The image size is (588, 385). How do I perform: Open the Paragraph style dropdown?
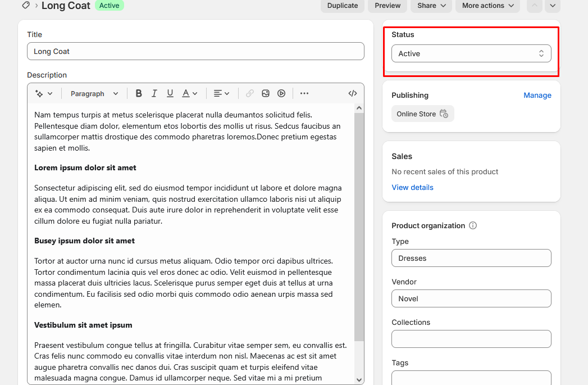[x=94, y=93]
